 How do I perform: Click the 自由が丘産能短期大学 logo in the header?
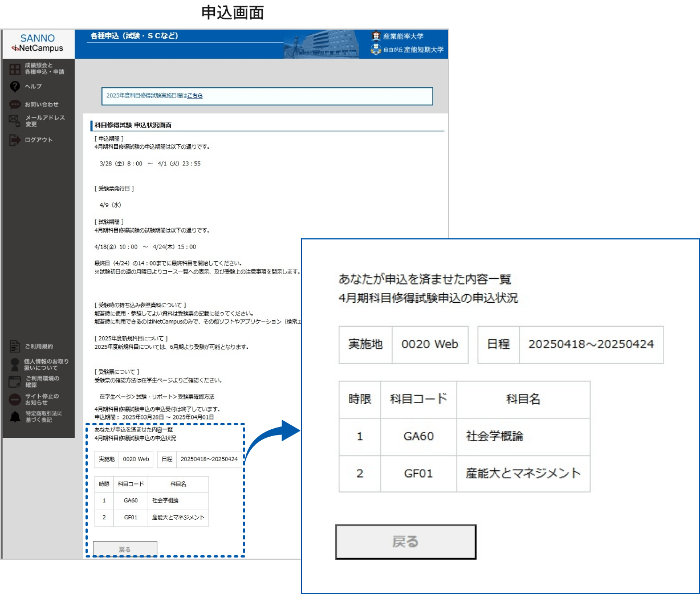tap(407, 50)
